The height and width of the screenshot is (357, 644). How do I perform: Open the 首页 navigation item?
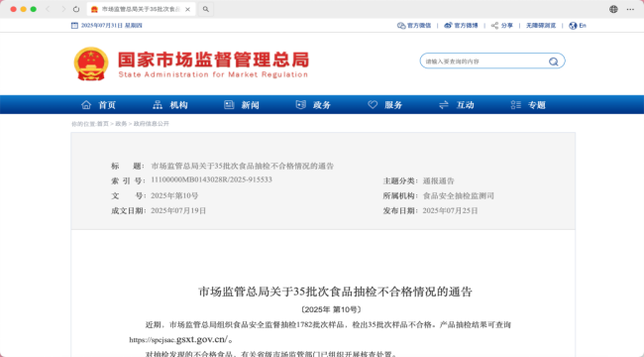pos(107,105)
